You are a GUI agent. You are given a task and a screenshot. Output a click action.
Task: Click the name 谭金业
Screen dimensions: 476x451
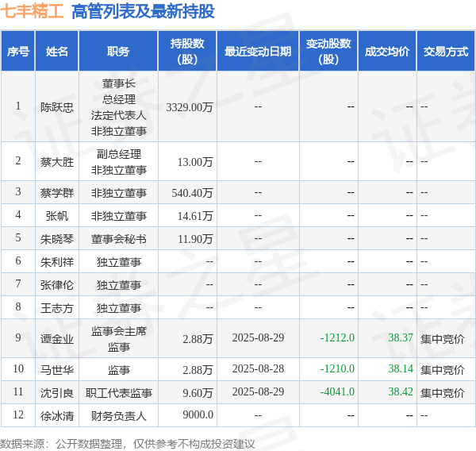point(57,338)
